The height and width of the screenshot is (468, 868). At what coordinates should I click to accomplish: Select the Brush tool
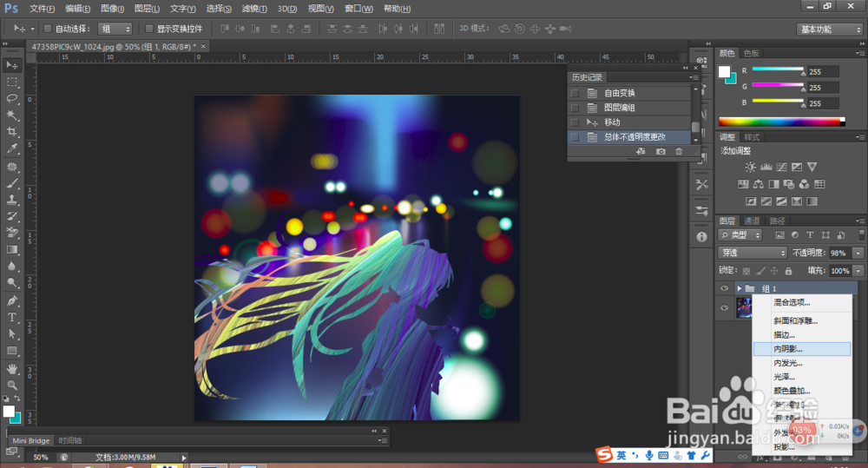tap(11, 183)
